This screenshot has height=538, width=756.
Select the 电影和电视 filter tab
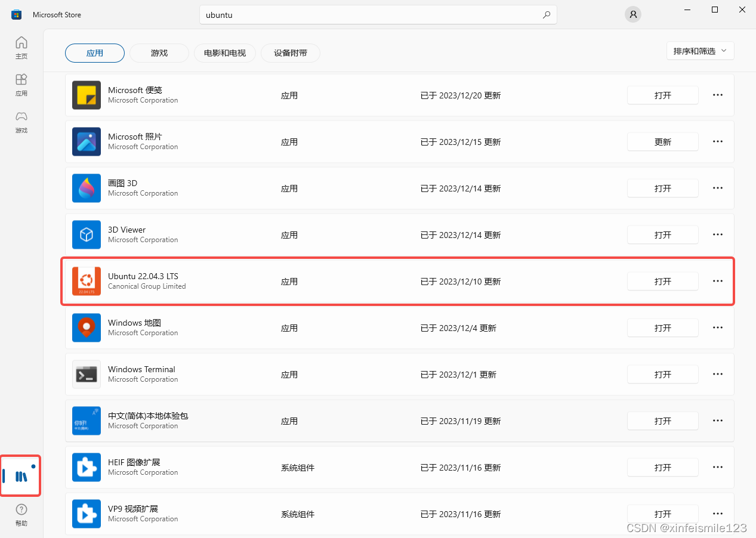coord(225,53)
